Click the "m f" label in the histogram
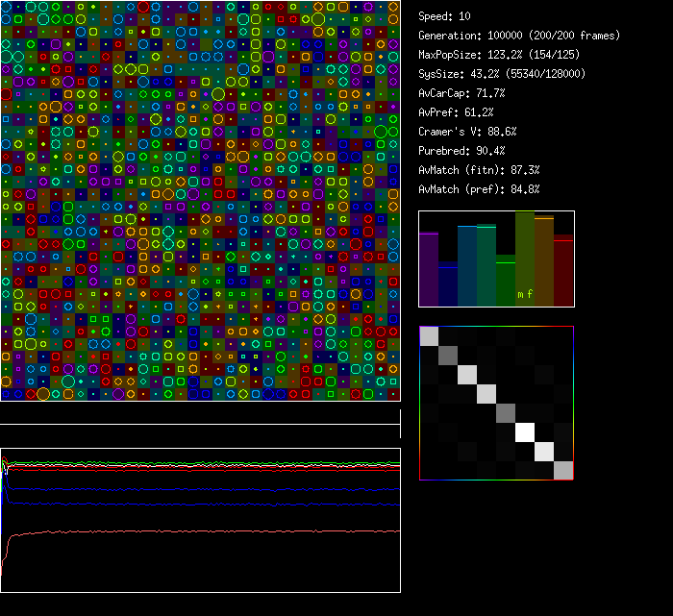This screenshot has height=616, width=673. point(525,294)
